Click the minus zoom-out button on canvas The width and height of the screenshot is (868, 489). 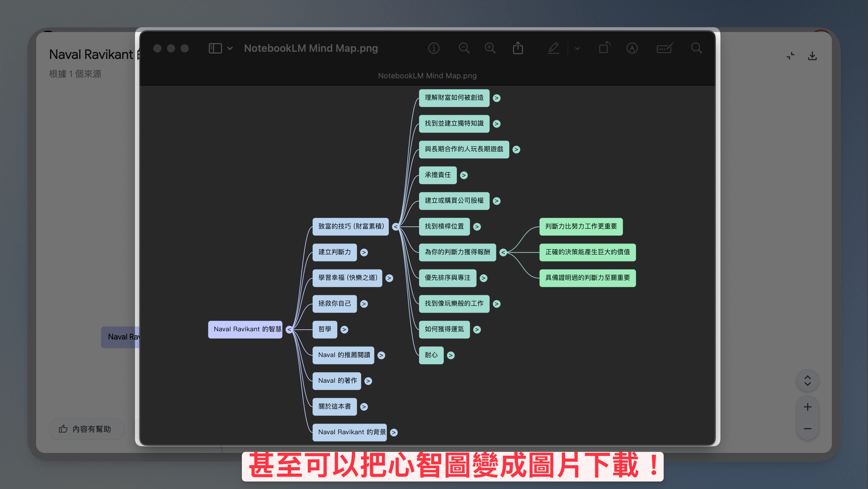(x=807, y=428)
